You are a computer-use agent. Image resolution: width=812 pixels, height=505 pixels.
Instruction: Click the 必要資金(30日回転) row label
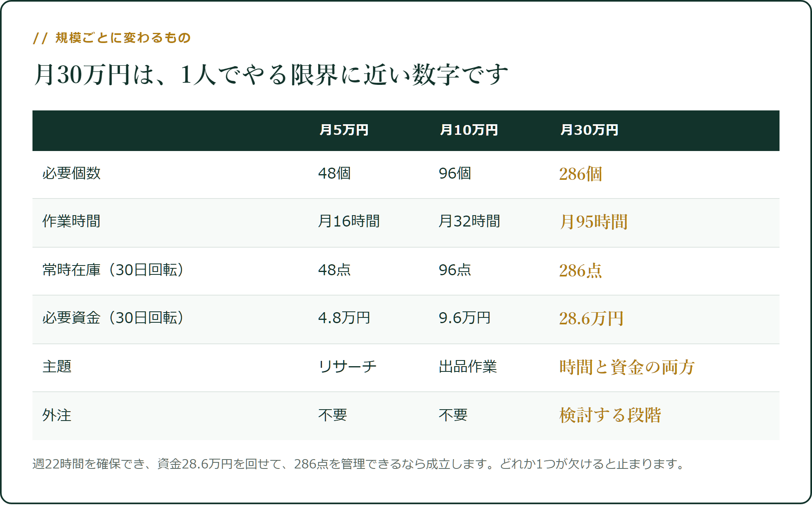click(113, 318)
